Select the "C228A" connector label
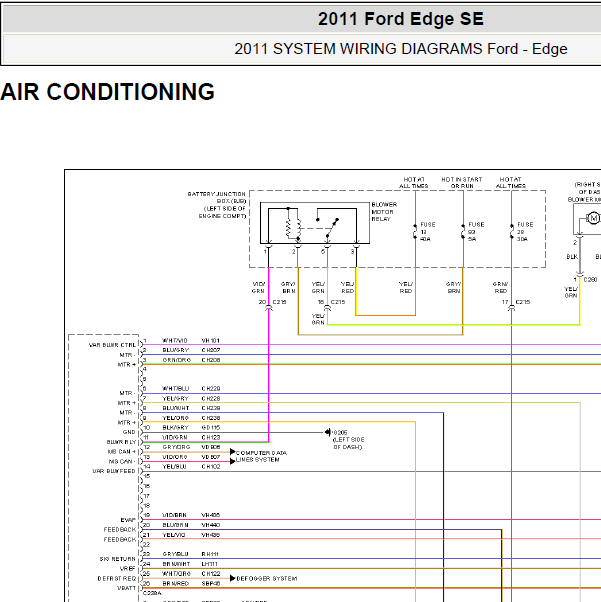601x602 pixels. (152, 593)
